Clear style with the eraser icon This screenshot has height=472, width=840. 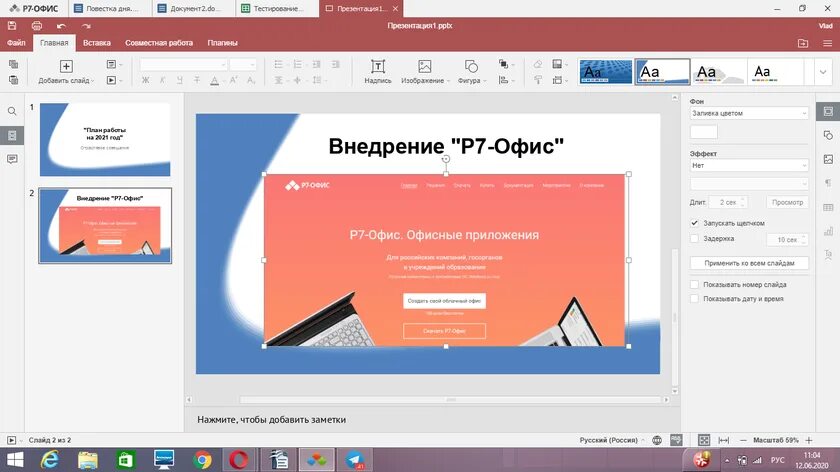pos(538,64)
